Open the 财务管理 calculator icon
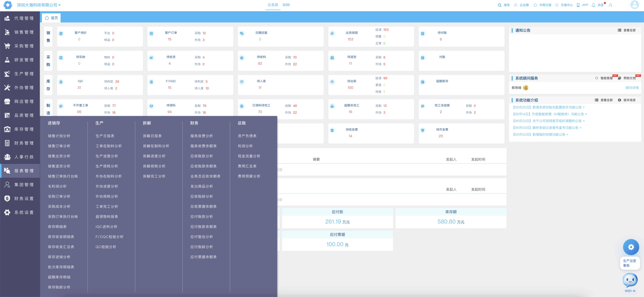This screenshot has height=297, width=644. (x=7, y=143)
